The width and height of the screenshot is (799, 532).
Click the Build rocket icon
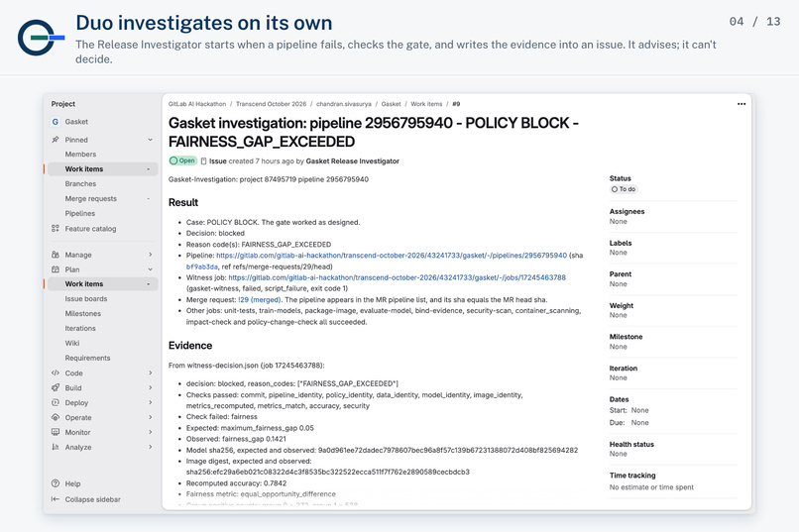point(56,387)
